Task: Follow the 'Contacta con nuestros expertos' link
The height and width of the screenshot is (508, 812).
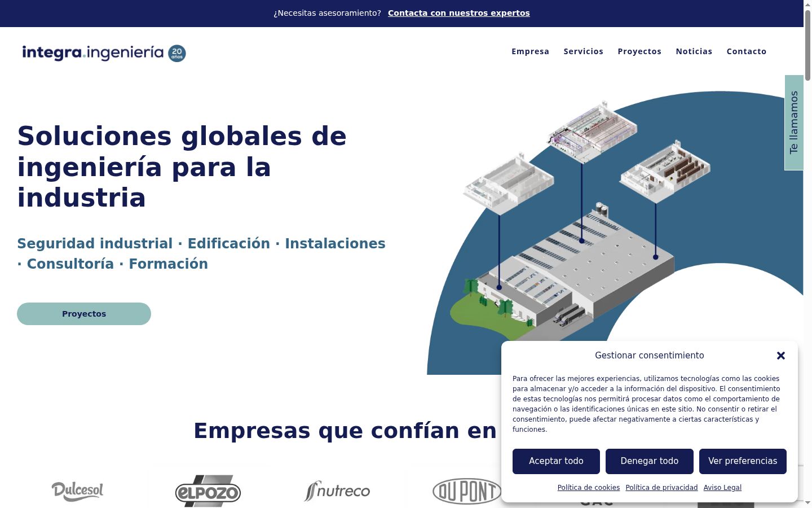Action: pyautogui.click(x=459, y=13)
